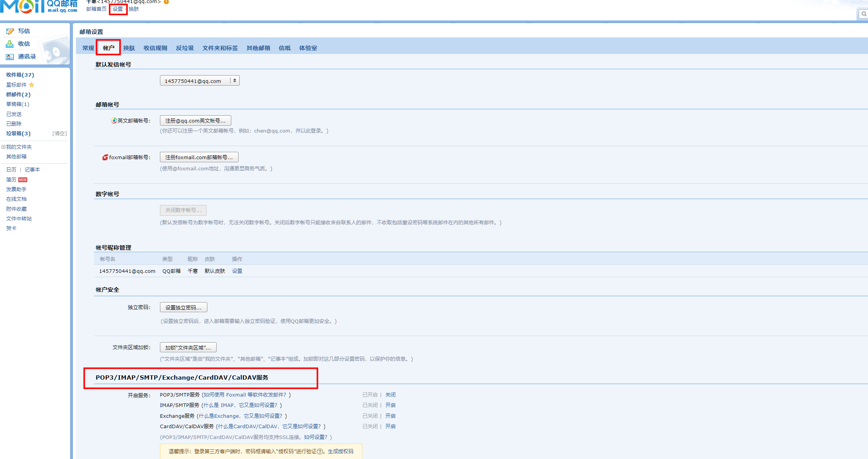Click the search magnifier icon
Image resolution: width=868 pixels, height=459 pixels.
(864, 14)
